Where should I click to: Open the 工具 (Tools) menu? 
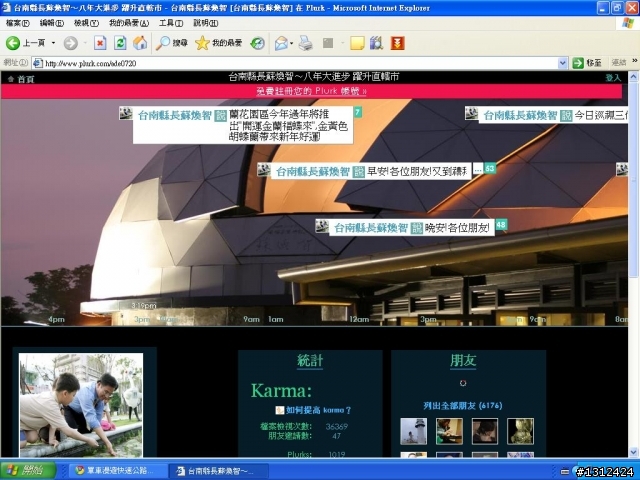[x=171, y=23]
